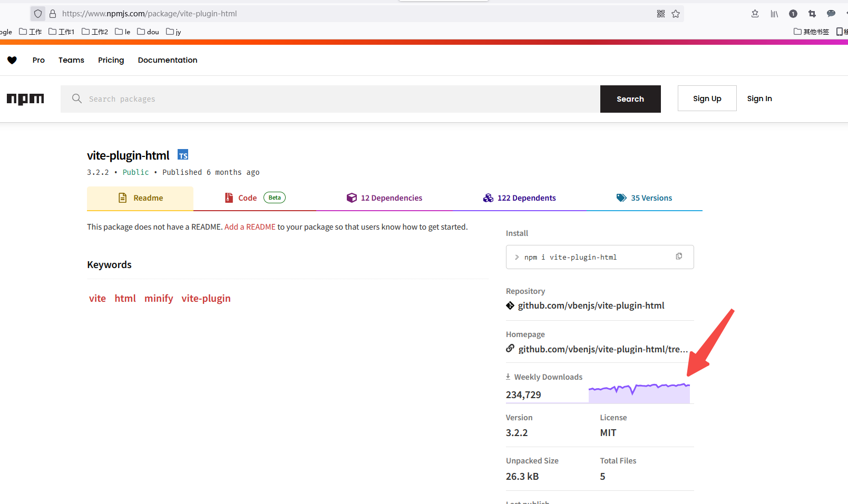Click the version value 3.2.2 in sidebar
Image resolution: width=848 pixels, height=504 pixels.
pos(517,433)
